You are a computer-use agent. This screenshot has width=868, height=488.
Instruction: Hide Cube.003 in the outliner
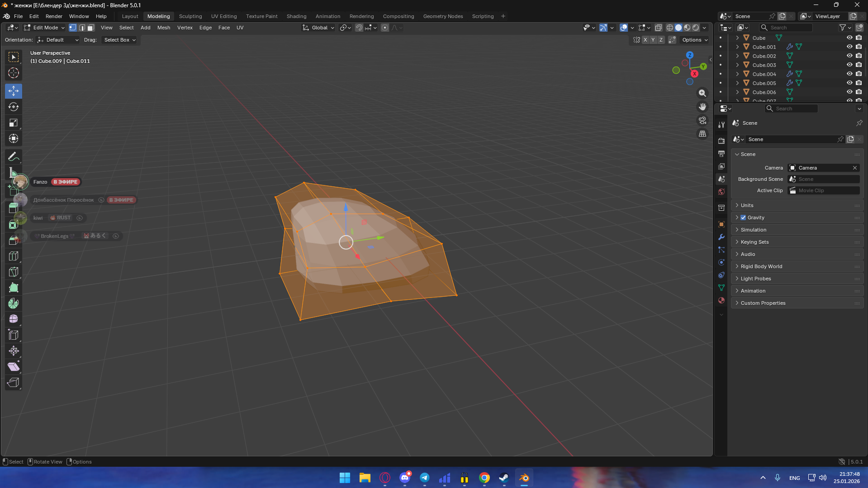pos(849,65)
